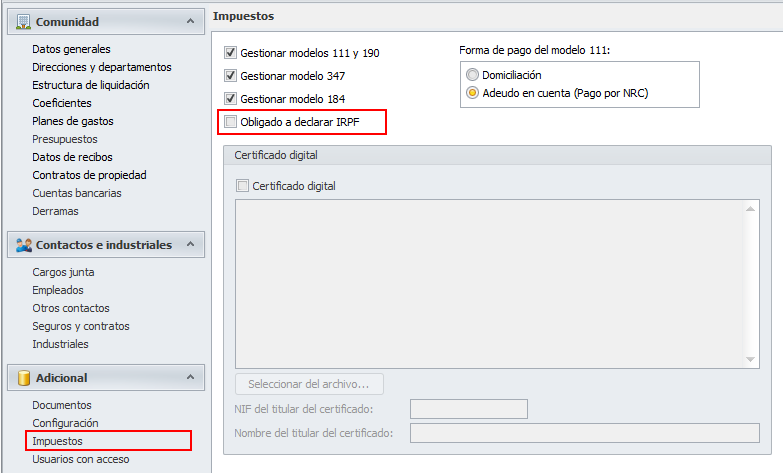
Task: Select Impuestos in sidebar
Action: coord(57,441)
